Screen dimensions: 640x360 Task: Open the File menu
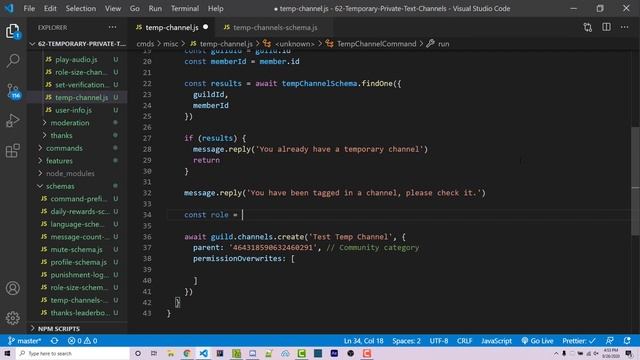click(x=29, y=8)
